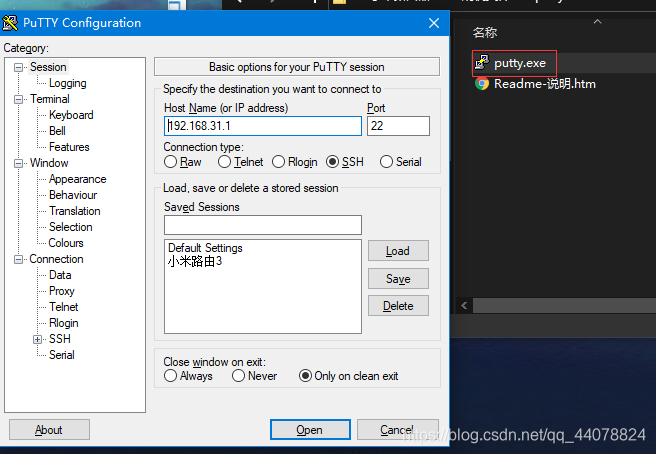This screenshot has height=454, width=656.
Task: Open the Terminal category
Action: [x=50, y=99]
